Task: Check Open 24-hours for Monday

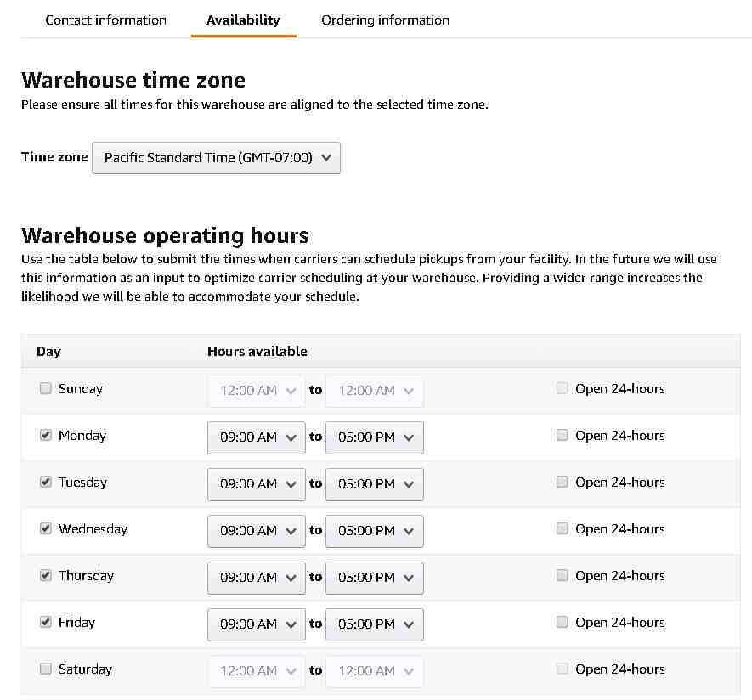Action: [x=562, y=435]
